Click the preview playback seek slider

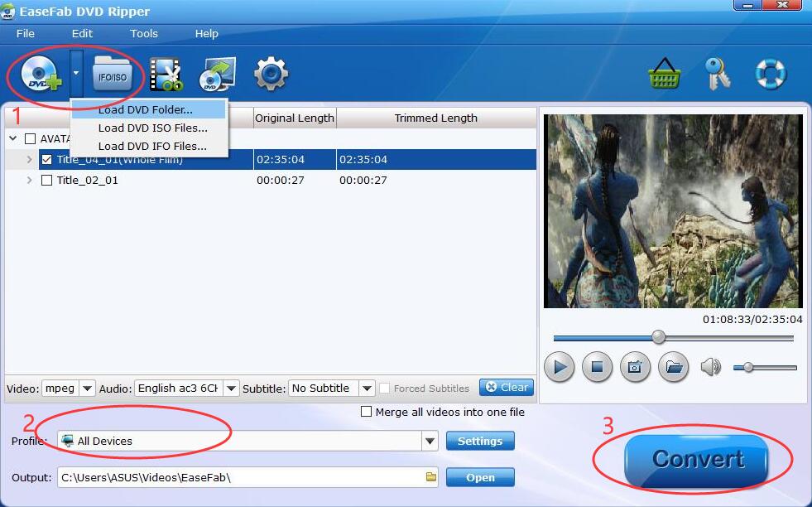(x=673, y=338)
